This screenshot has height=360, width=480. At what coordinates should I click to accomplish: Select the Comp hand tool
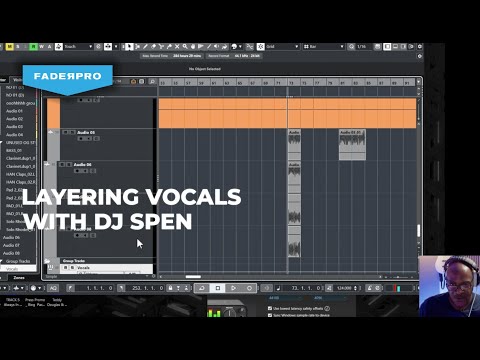coord(193,47)
